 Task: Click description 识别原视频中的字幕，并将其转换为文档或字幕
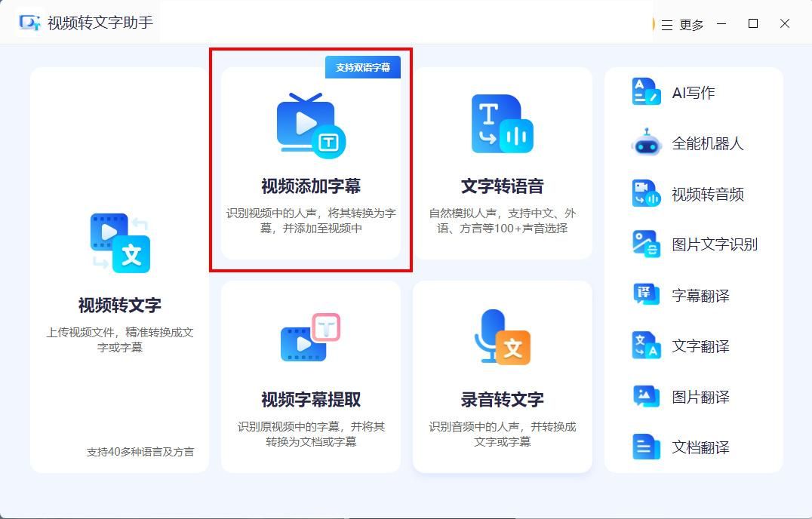coord(311,434)
